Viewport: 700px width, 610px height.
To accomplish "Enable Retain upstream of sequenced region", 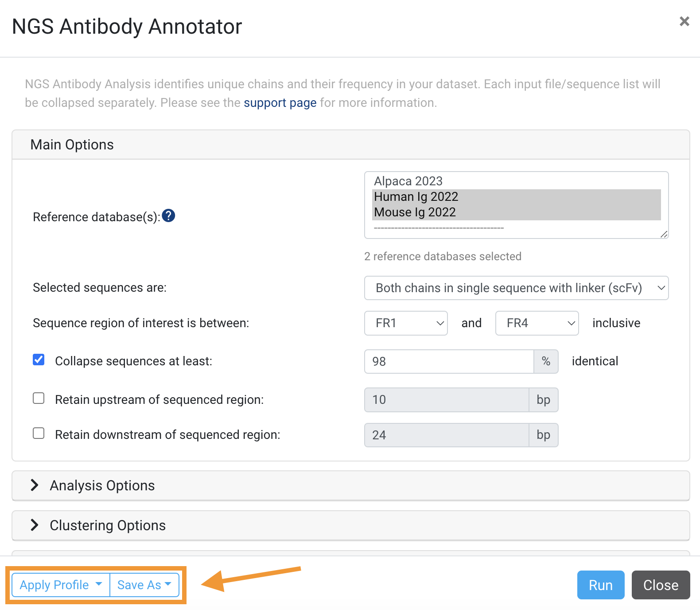I will [x=39, y=398].
